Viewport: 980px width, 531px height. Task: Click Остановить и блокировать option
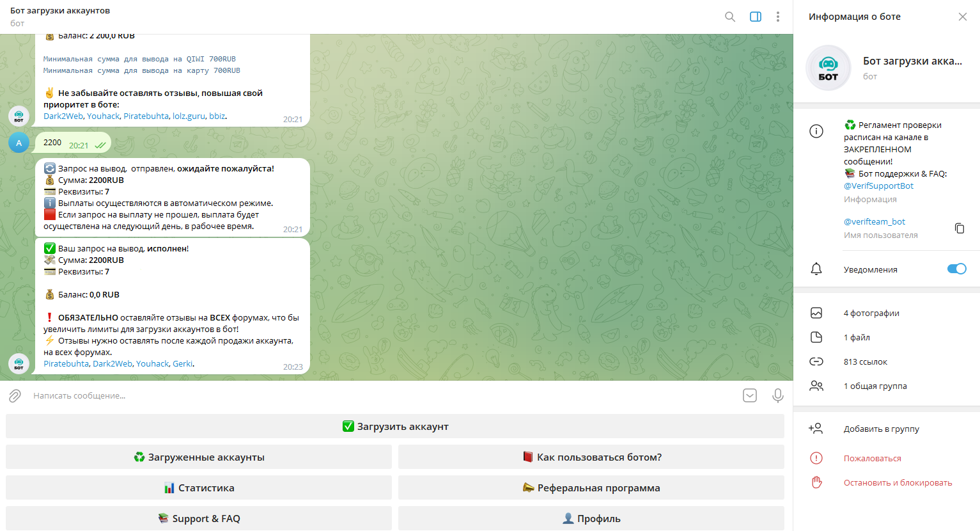coord(898,482)
